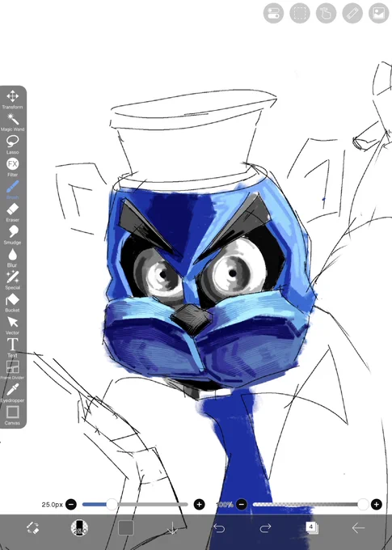Tap the 100% opacity value
This screenshot has width=392, height=550.
tap(226, 505)
